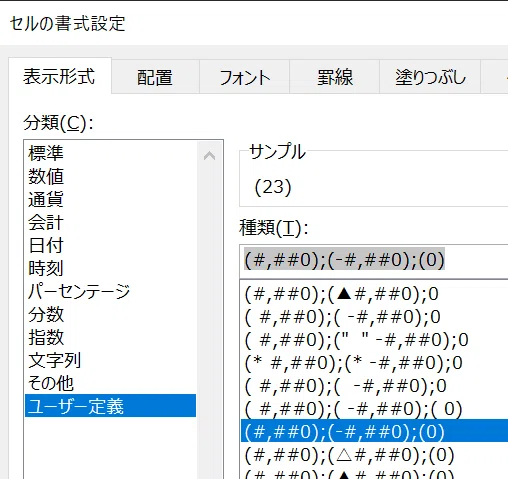Viewport: 508px width, 479px height.
Task: Select 会計 category
Action: pyautogui.click(x=110, y=222)
